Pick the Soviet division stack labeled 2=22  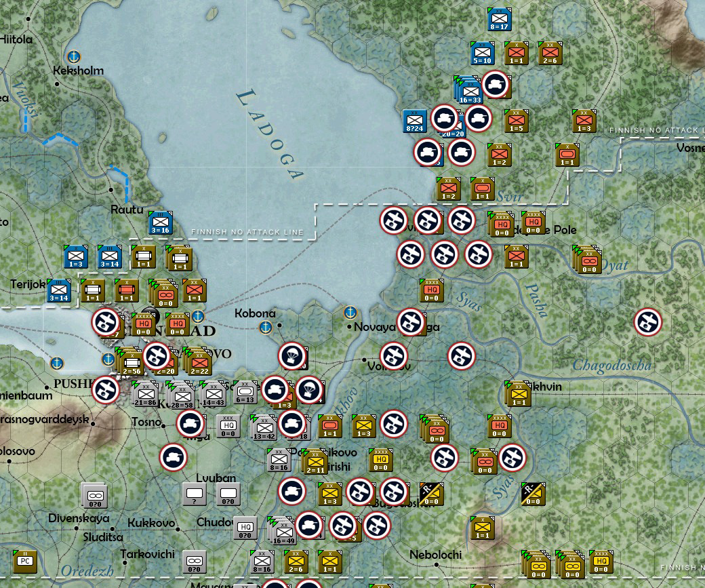tap(198, 361)
